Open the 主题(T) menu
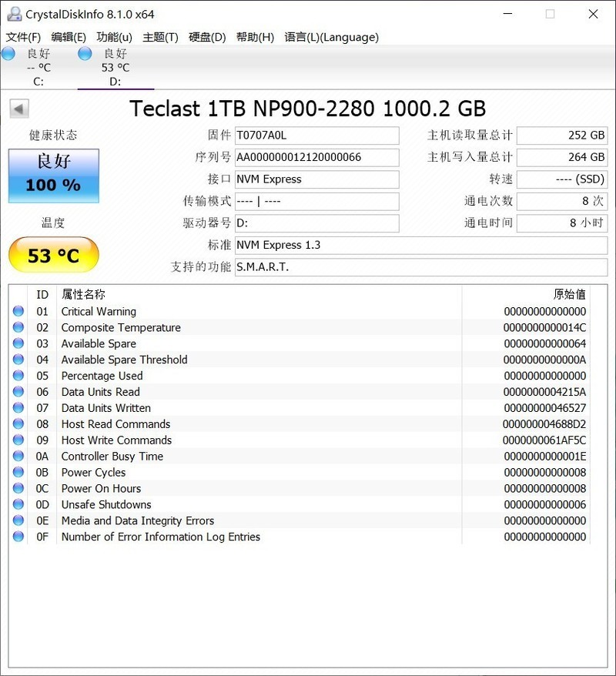Image resolution: width=616 pixels, height=676 pixels. [x=162, y=37]
